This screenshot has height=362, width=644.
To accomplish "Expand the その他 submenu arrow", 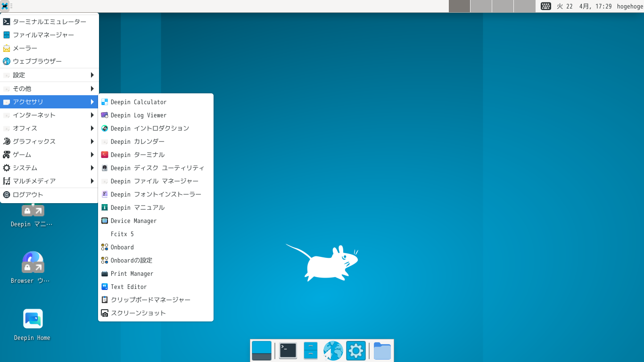I will coord(92,89).
